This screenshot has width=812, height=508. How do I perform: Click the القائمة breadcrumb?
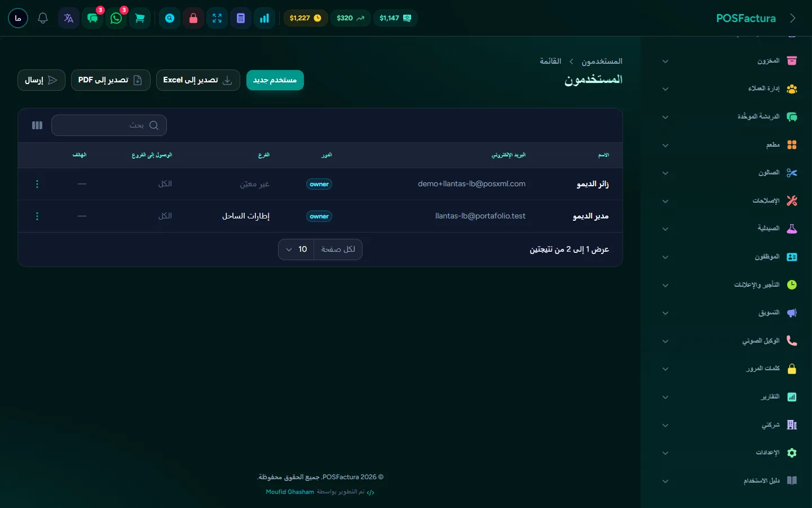[550, 61]
